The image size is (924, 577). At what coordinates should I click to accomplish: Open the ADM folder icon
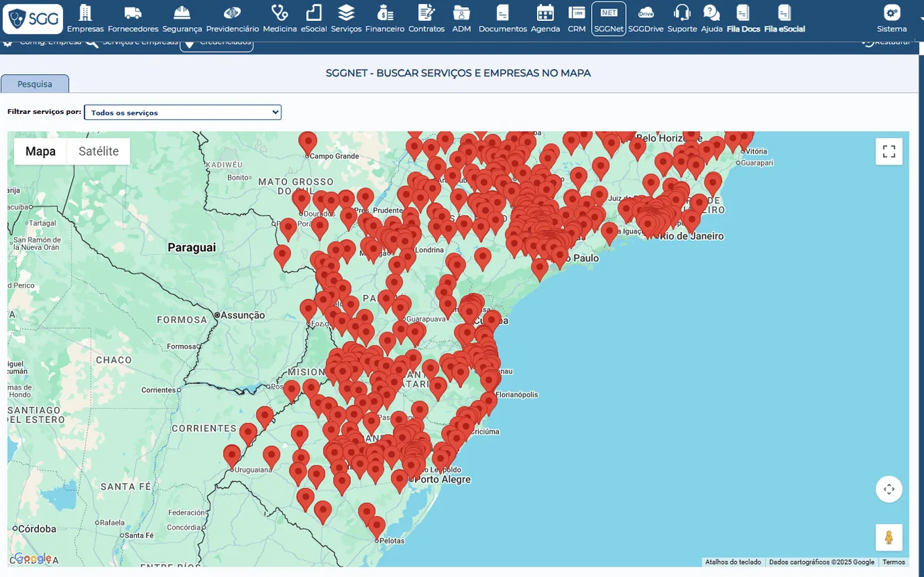(x=461, y=13)
